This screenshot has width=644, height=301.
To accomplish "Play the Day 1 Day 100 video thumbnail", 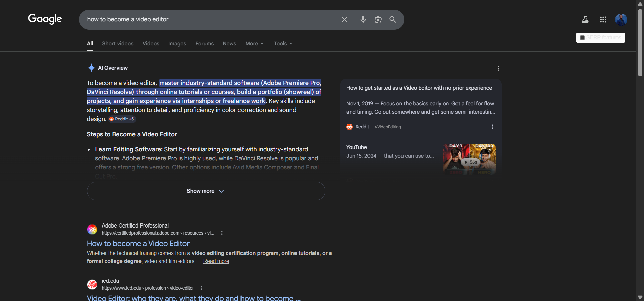I will tap(469, 159).
